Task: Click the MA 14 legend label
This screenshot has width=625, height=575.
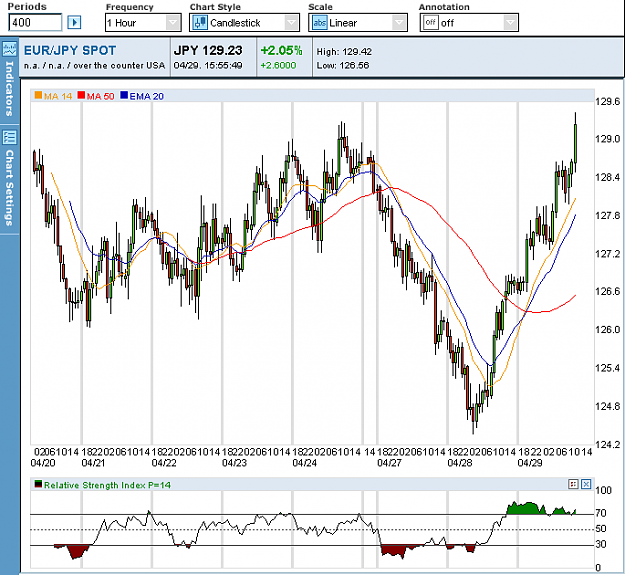Action: (58, 96)
